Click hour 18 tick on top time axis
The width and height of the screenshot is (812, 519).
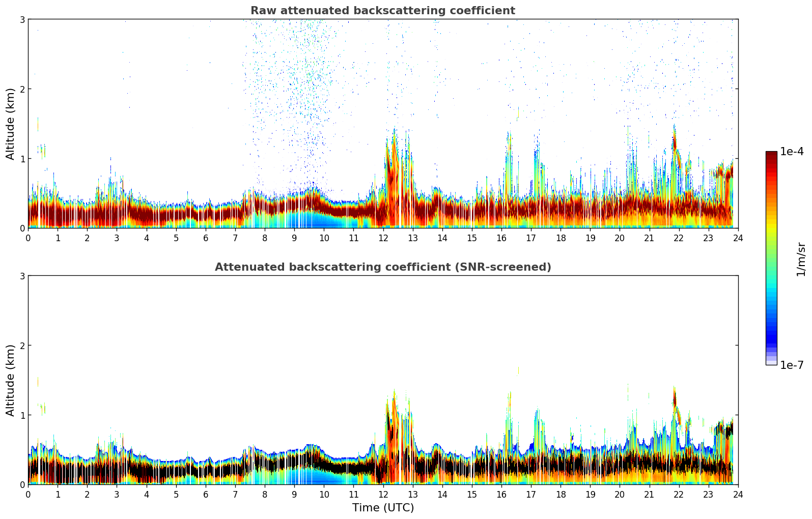[x=561, y=238]
